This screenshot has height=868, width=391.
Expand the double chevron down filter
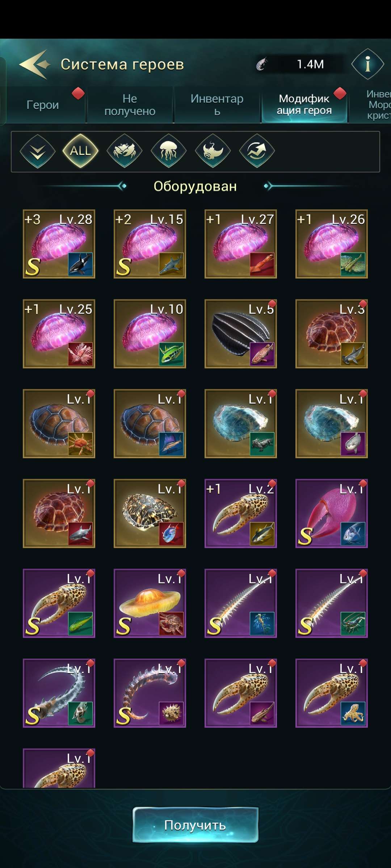pyautogui.click(x=38, y=151)
